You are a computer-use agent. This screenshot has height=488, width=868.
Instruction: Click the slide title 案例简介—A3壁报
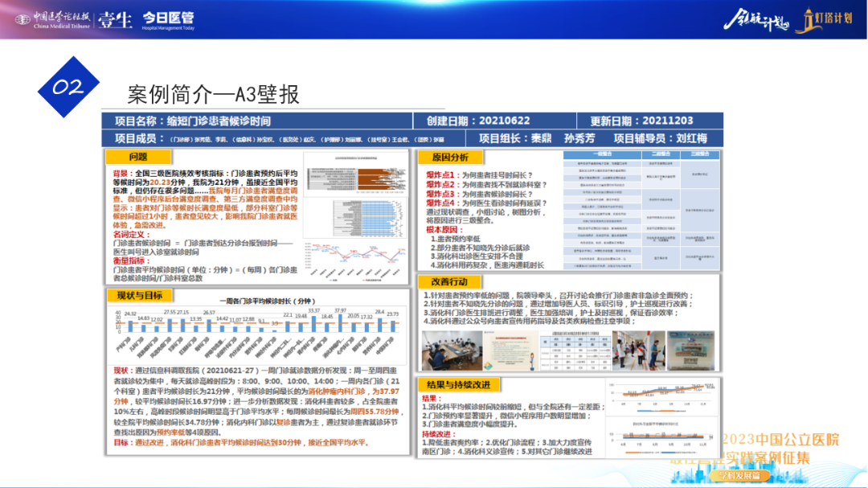point(214,94)
